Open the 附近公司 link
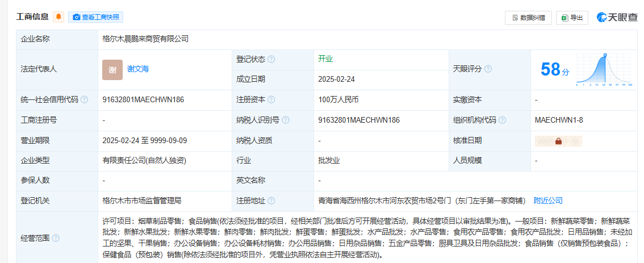The image size is (644, 263). [548, 201]
